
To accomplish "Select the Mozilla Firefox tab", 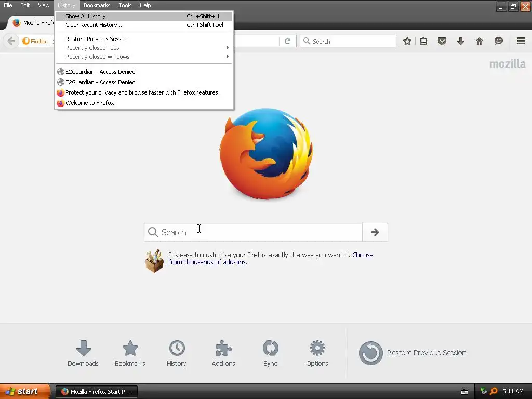I will (31, 23).
